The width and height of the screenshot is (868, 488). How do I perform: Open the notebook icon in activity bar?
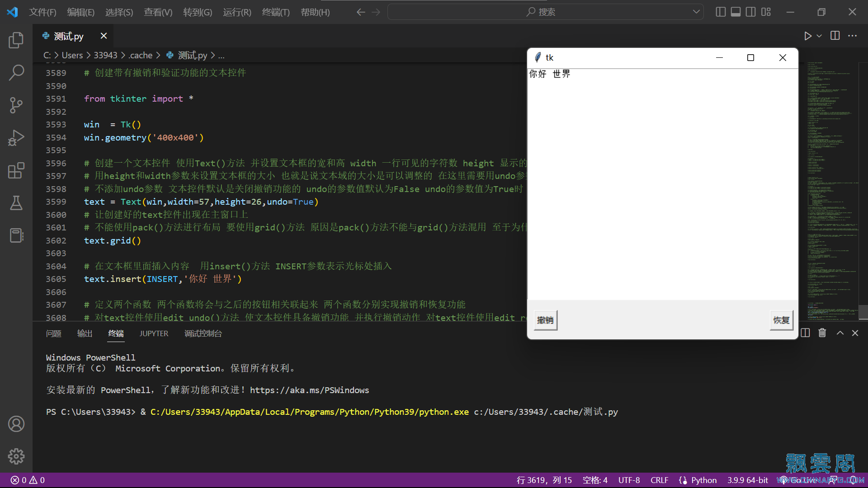tap(16, 235)
